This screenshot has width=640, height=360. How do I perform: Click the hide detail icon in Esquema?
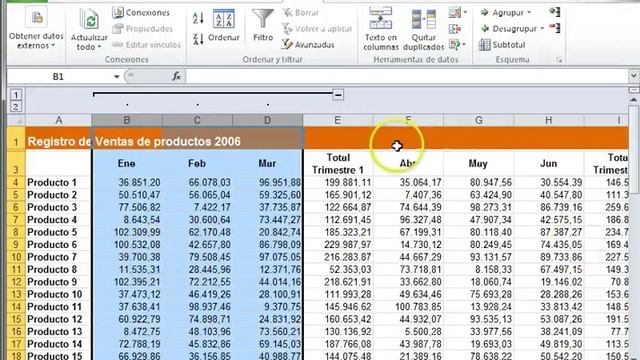coord(555,28)
